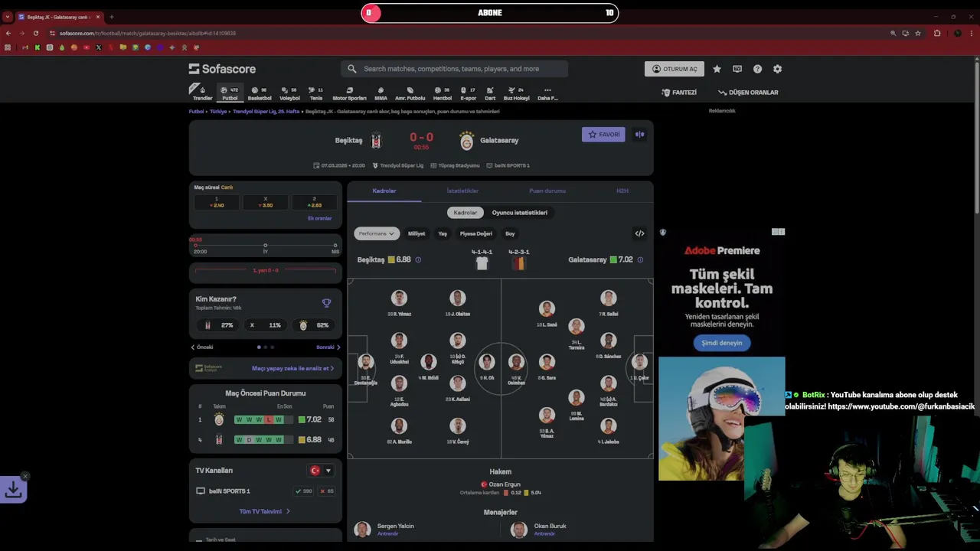The width and height of the screenshot is (980, 551).
Task: Go to Önceki card
Action: pyautogui.click(x=202, y=347)
